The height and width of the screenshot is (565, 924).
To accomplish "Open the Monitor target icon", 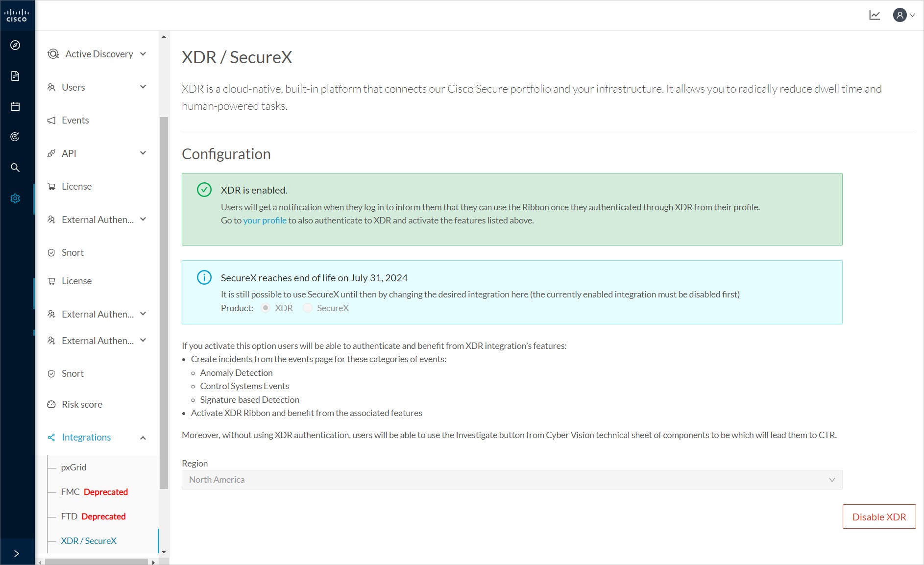I will click(15, 137).
